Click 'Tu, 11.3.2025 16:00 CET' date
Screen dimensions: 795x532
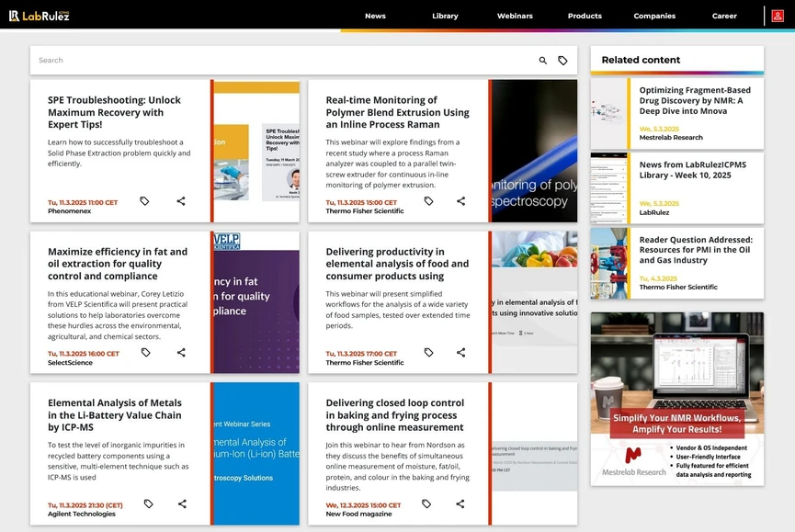coord(83,354)
